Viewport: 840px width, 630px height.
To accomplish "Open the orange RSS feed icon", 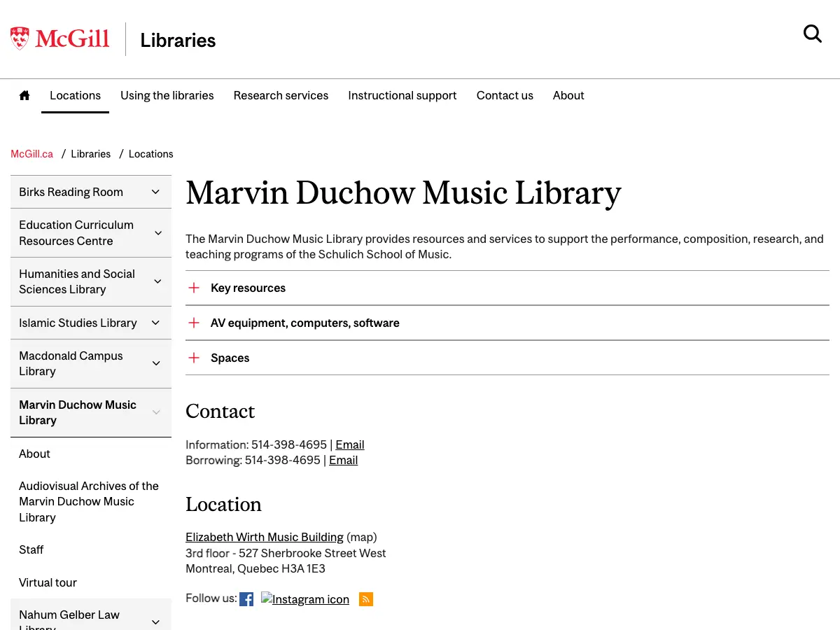I will [366, 599].
